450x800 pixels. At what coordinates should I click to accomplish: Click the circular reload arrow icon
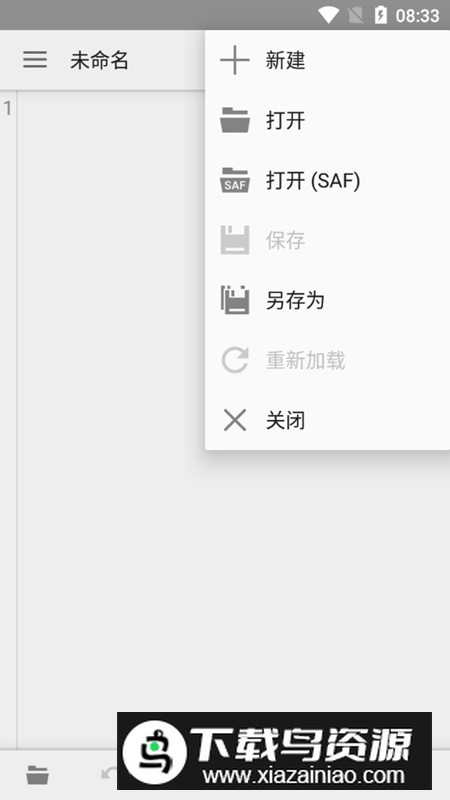pos(235,360)
